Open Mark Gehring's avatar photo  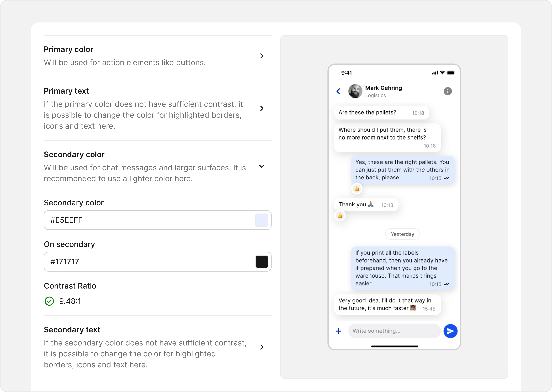(355, 91)
